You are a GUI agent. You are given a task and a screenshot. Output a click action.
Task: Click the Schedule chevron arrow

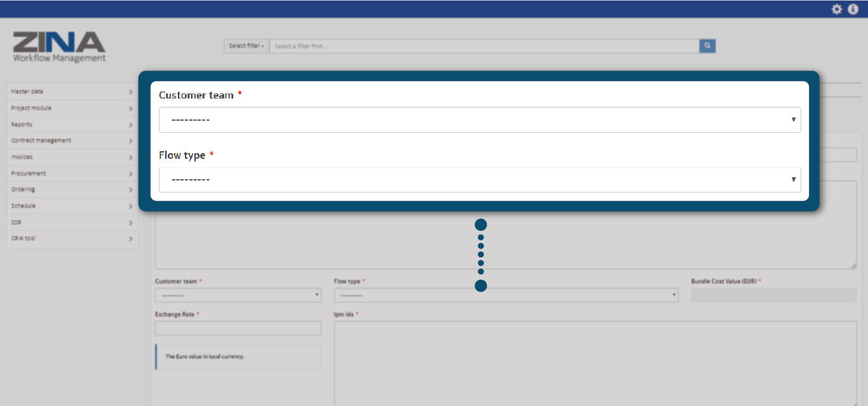(x=130, y=206)
